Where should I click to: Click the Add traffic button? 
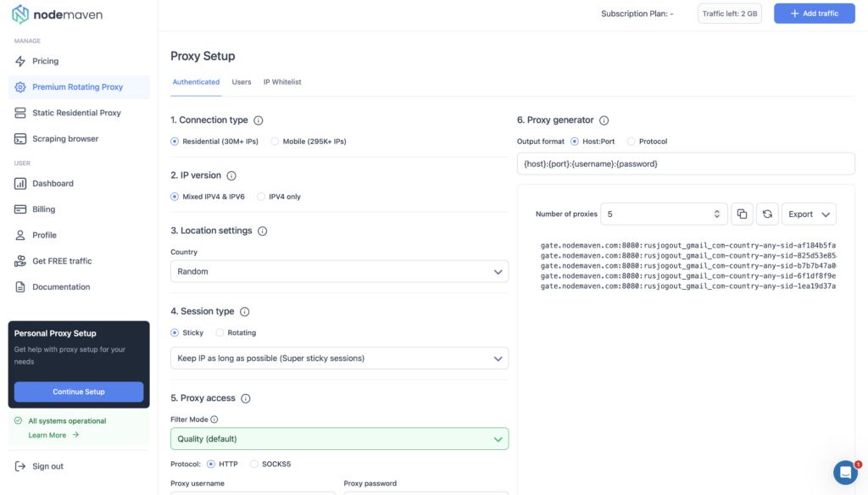tap(815, 14)
